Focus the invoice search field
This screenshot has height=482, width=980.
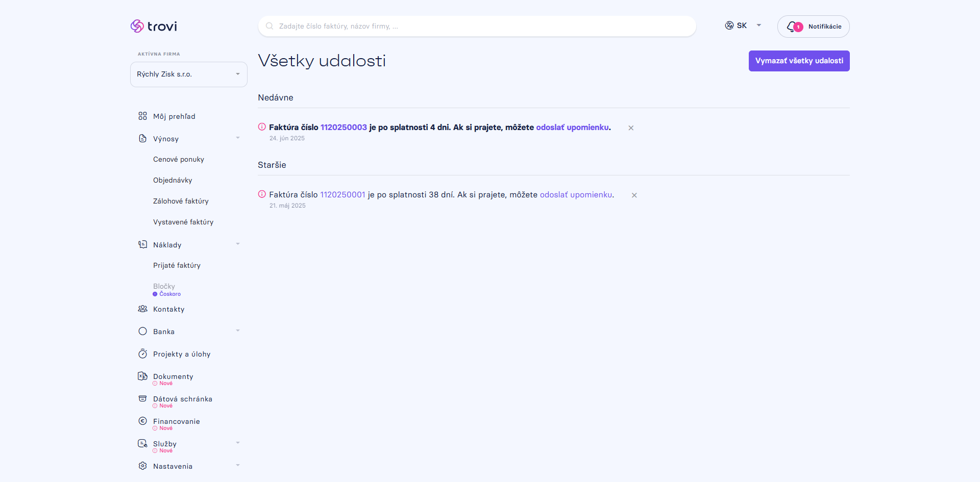pyautogui.click(x=477, y=26)
